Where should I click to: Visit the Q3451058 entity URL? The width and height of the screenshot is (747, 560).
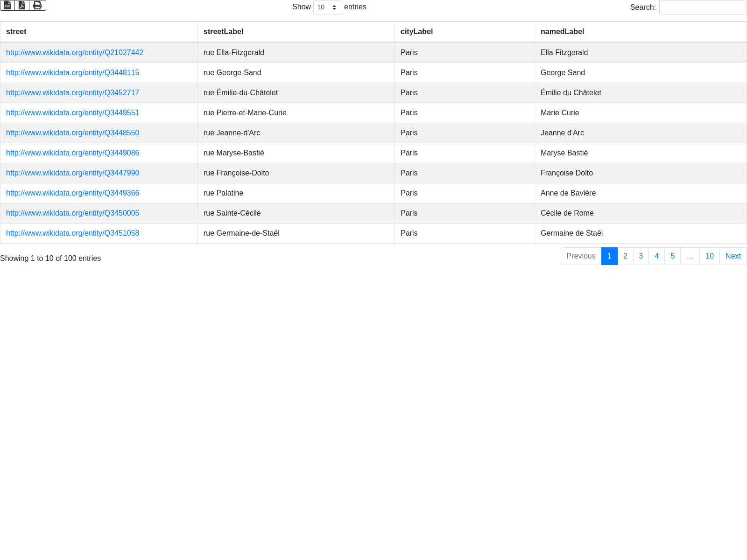coord(72,233)
